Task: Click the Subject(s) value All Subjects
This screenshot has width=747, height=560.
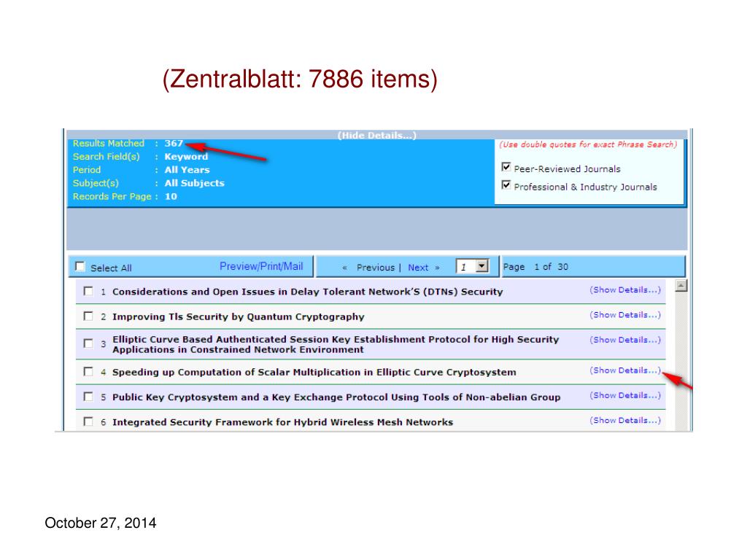Action: pos(194,183)
